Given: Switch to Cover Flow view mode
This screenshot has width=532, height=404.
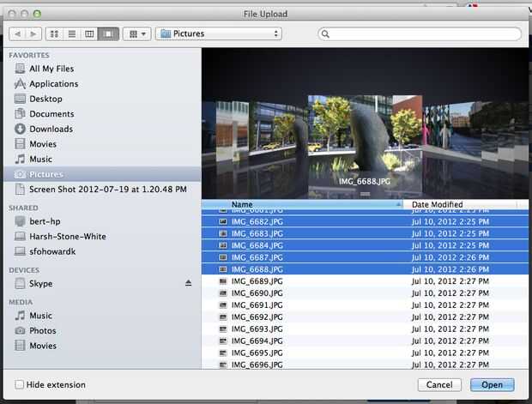Looking at the screenshot, I should point(108,34).
